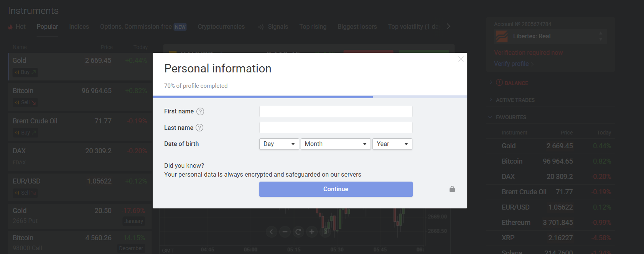Open the Year dropdown
This screenshot has height=254, width=644.
pyautogui.click(x=392, y=144)
